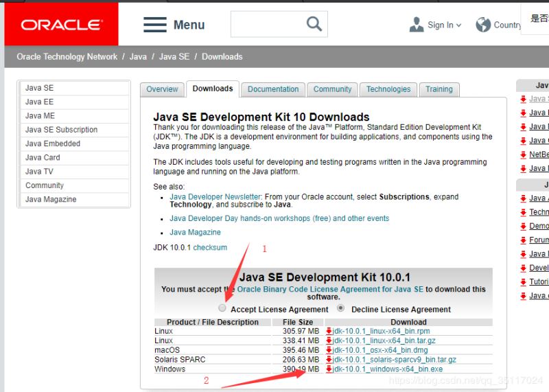
Task: Switch to the Documentation tab
Action: (x=273, y=89)
